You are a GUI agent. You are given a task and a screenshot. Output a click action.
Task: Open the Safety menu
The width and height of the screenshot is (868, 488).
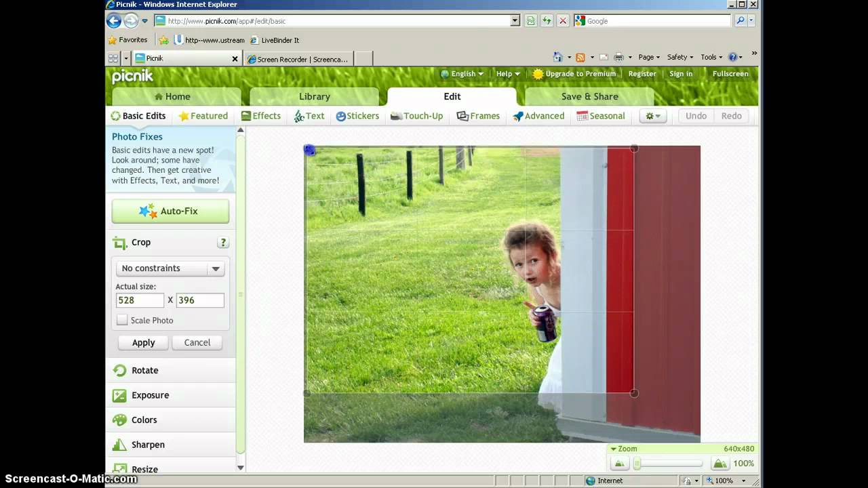coord(680,57)
